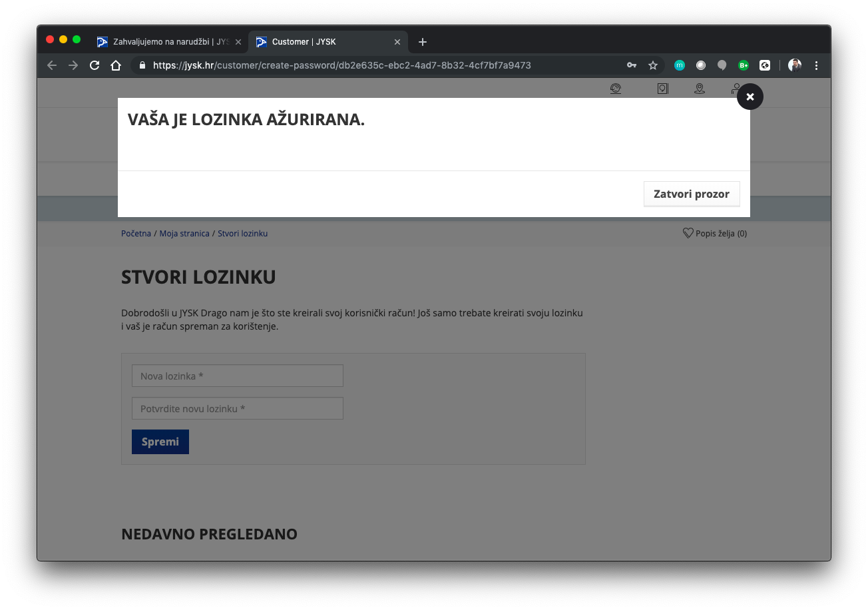Screen dimensions: 868x610
Task: Go to the browser home page
Action: (116, 65)
